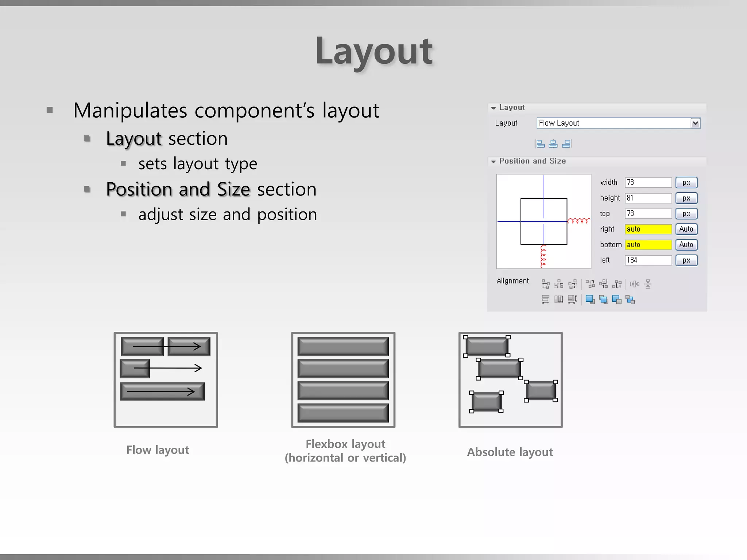This screenshot has height=560, width=747.
Task: Click the flow align-center icon
Action: click(553, 144)
